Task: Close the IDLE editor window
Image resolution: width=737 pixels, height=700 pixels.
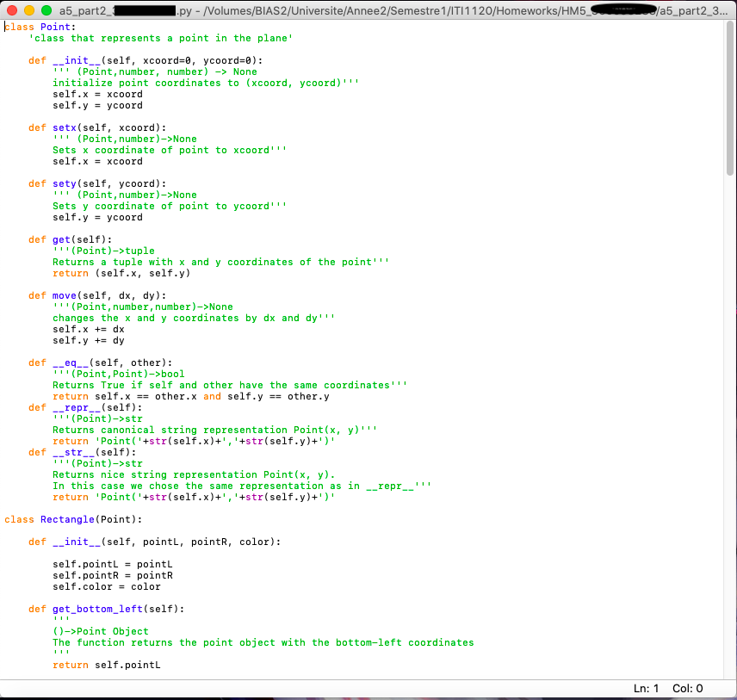Action: [11, 10]
